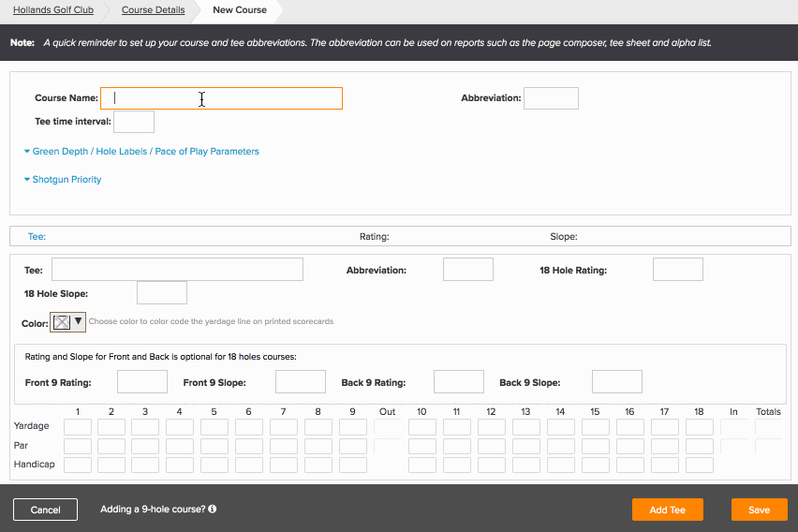The height and width of the screenshot is (532, 798).
Task: Click the Cancel button
Action: pyautogui.click(x=45, y=510)
